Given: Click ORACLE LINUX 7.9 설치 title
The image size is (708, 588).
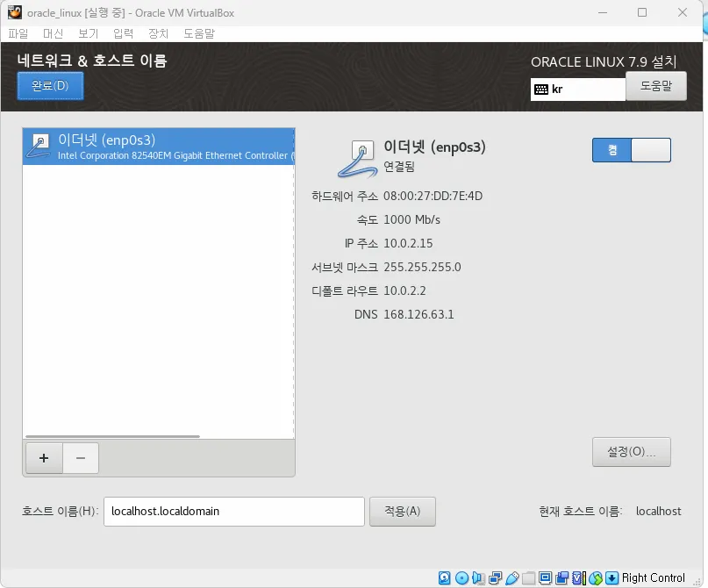Looking at the screenshot, I should point(604,61).
